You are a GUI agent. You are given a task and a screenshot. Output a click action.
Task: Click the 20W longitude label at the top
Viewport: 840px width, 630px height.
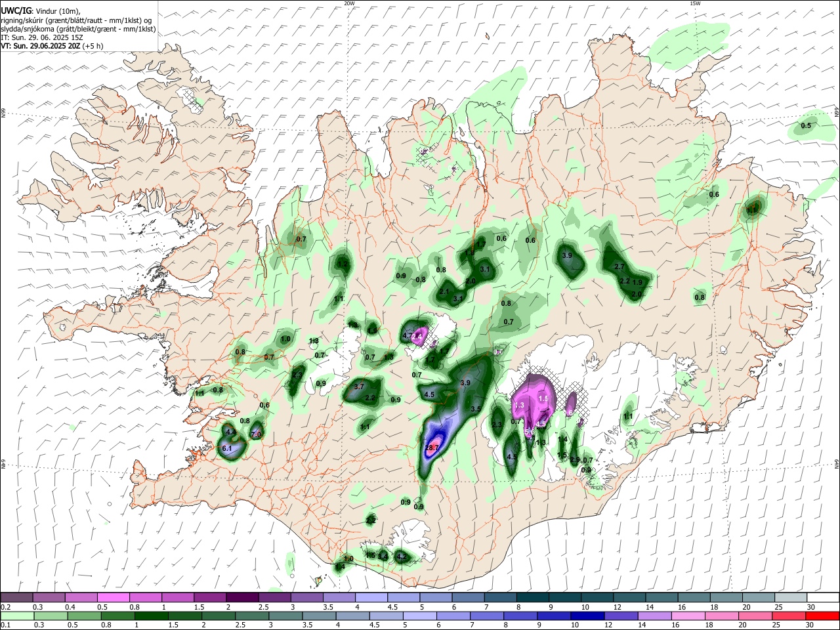[x=349, y=3]
